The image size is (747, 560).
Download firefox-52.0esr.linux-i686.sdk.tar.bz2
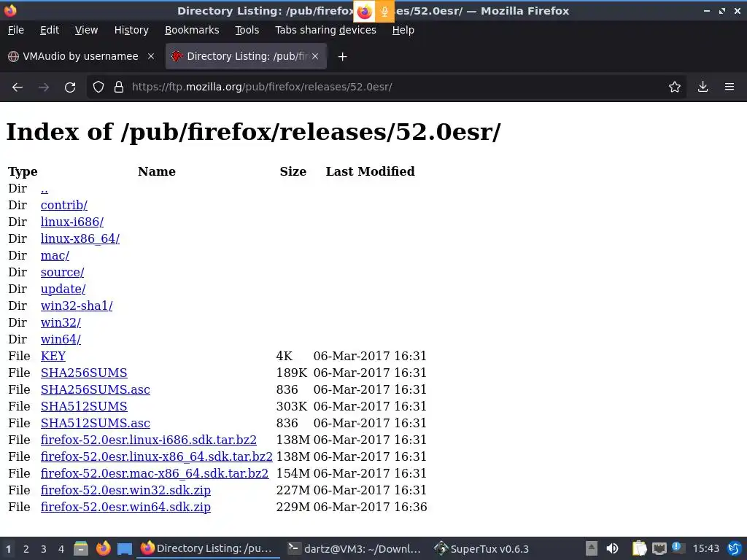149,440
